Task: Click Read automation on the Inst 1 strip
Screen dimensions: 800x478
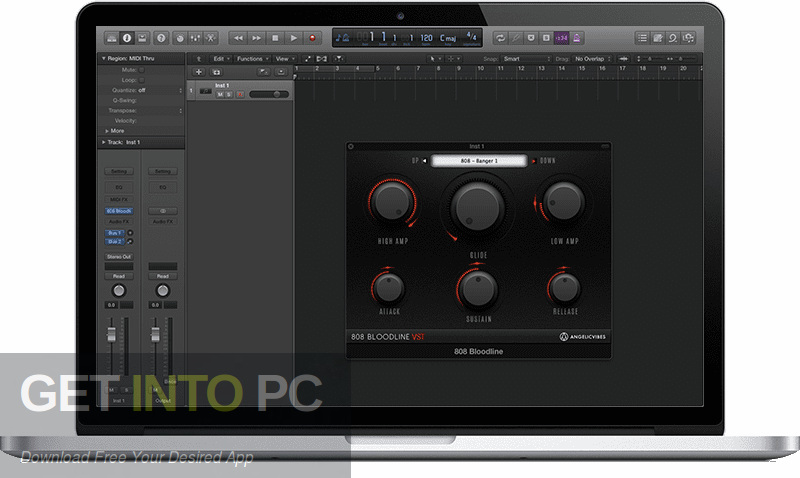Action: pyautogui.click(x=119, y=276)
